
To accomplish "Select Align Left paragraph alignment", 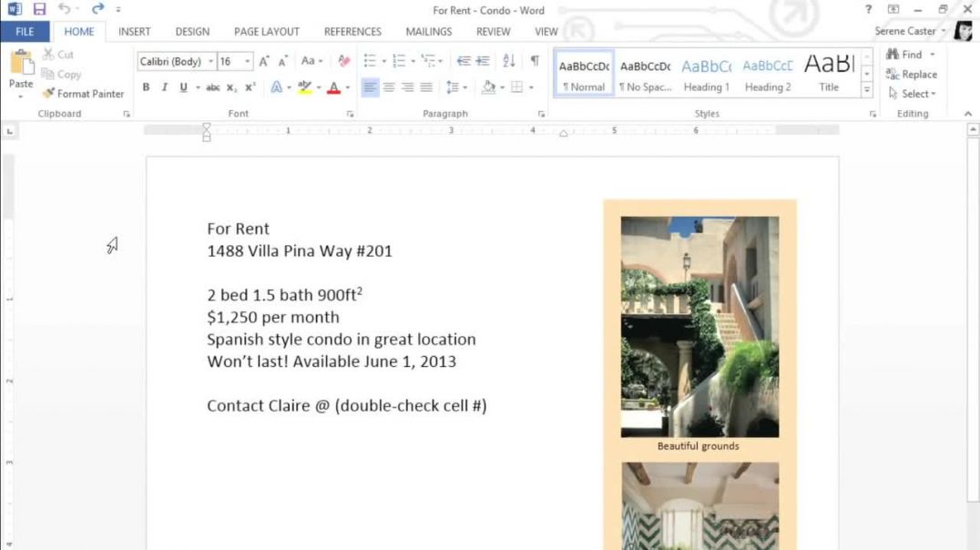I will [x=370, y=87].
